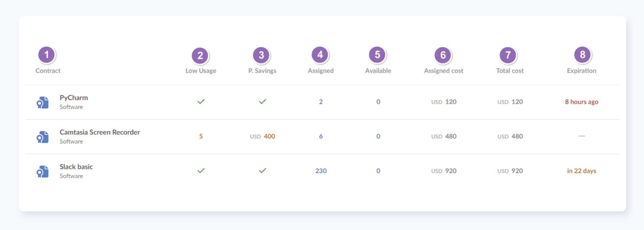Sort by the Assigned cost column header
This screenshot has height=230, width=644.
point(444,71)
